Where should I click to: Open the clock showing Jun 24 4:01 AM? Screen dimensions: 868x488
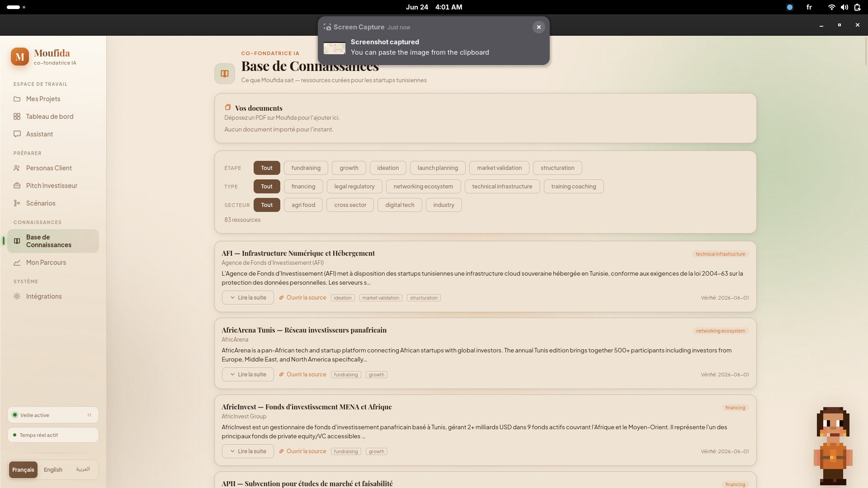[x=434, y=7]
